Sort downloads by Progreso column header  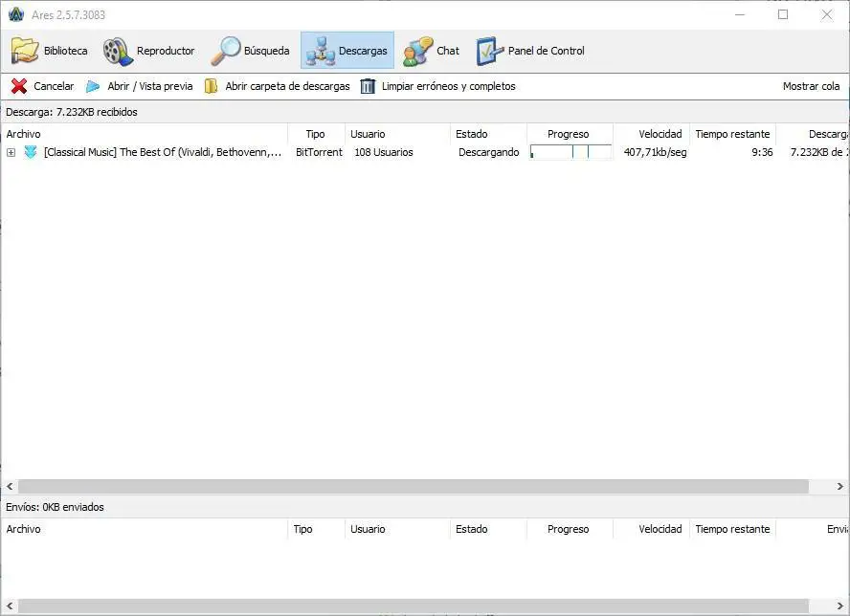570,134
